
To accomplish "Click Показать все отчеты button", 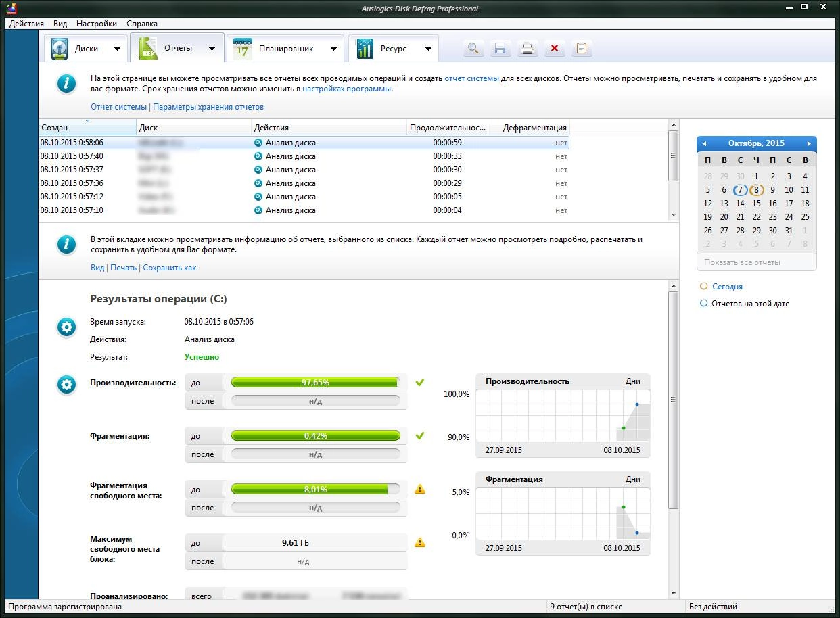I will tap(756, 262).
